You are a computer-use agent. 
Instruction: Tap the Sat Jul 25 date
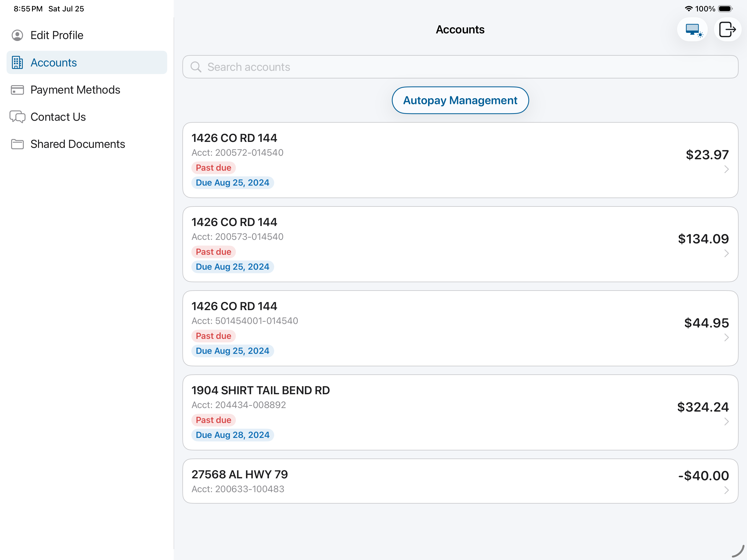pos(66,9)
